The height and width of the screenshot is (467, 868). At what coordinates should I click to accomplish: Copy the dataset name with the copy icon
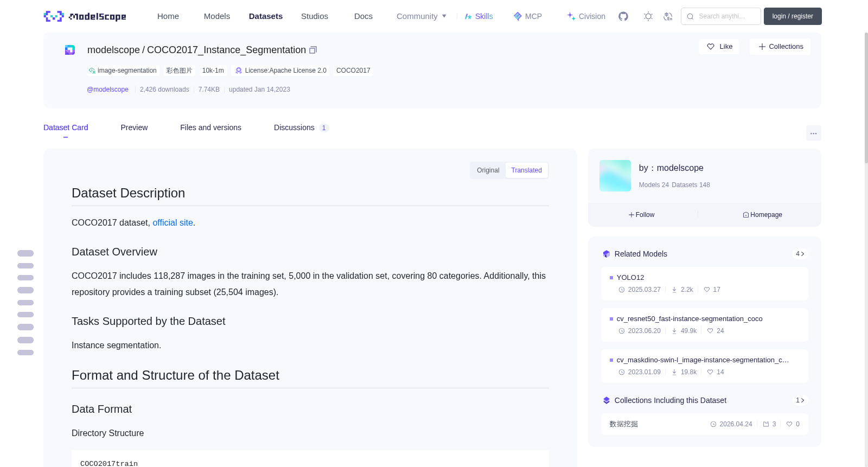[313, 50]
